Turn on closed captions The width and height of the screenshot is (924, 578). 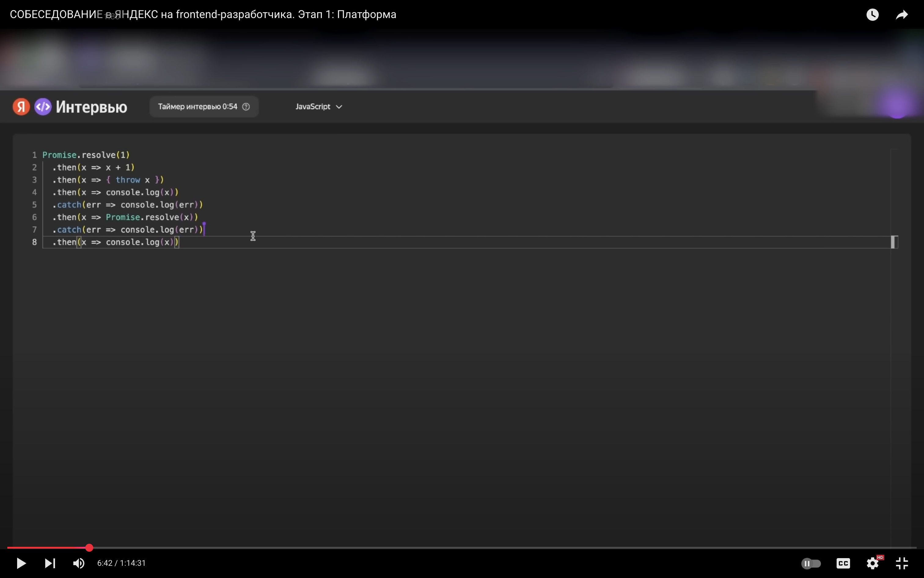coord(843,563)
